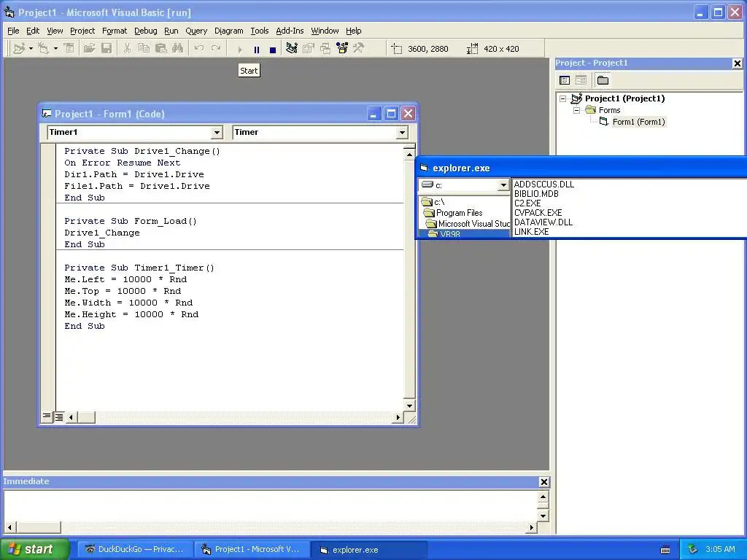Open the Help menu
Screen dimensions: 747x560
(x=354, y=31)
